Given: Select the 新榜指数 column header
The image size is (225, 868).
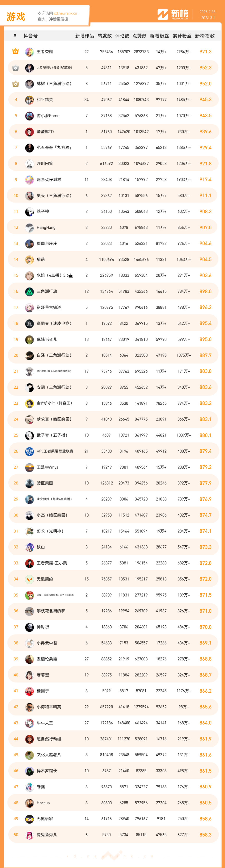Looking at the screenshot, I should 205,36.
